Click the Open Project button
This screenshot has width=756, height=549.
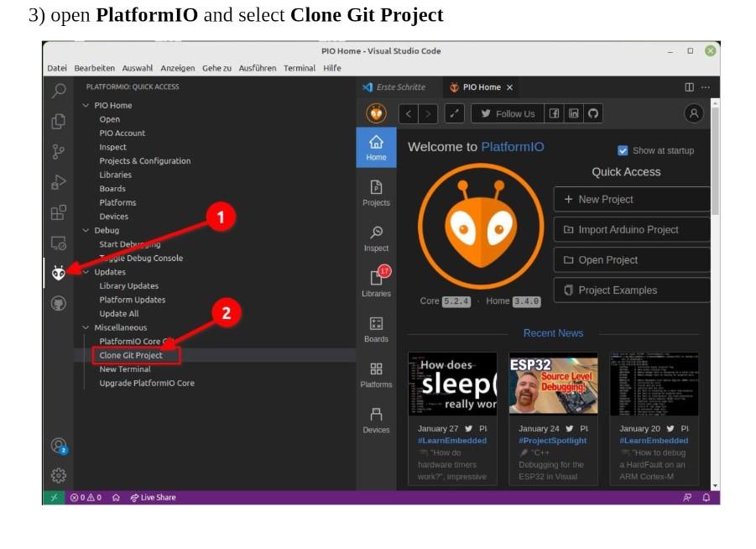coord(632,260)
